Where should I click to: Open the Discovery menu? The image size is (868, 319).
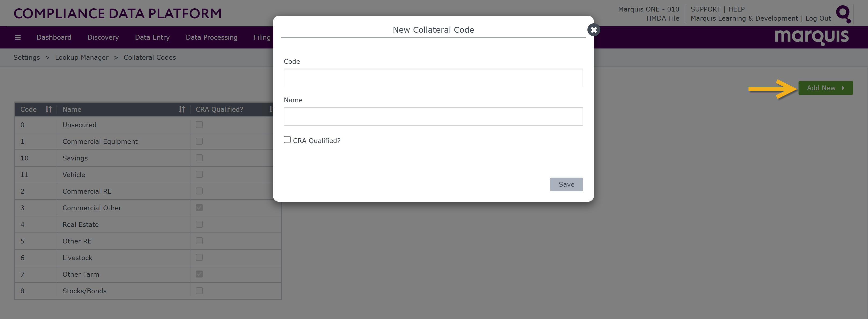103,37
